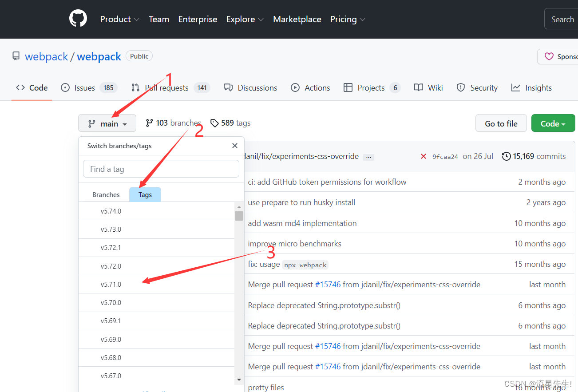Select tag v5.73.0
Screen dimensions: 578x392
157,230
